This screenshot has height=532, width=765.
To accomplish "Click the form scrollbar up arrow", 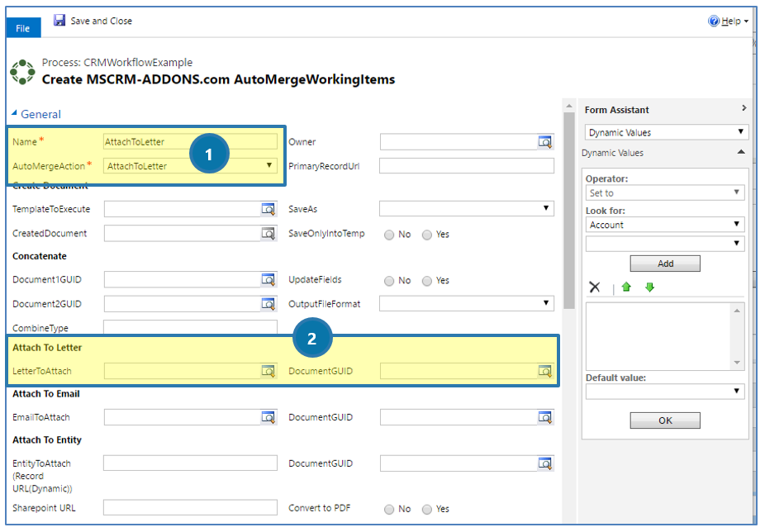I will click(x=569, y=106).
